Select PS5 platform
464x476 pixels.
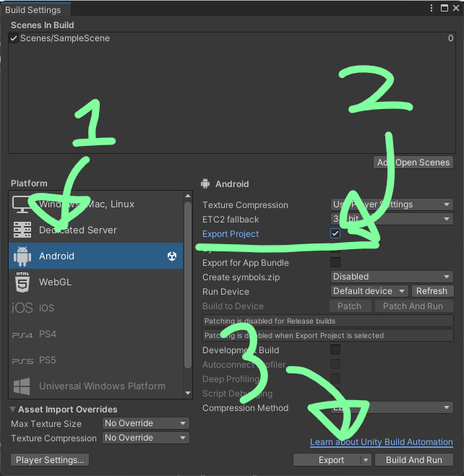coord(95,360)
